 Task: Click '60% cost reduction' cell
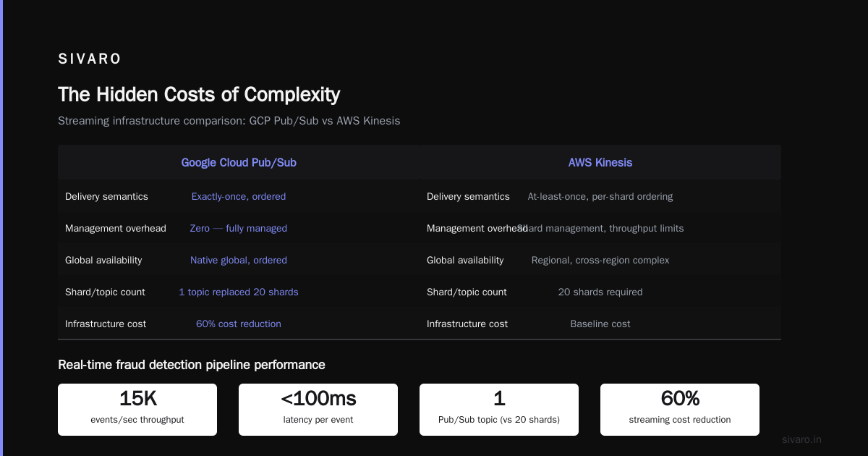239,324
